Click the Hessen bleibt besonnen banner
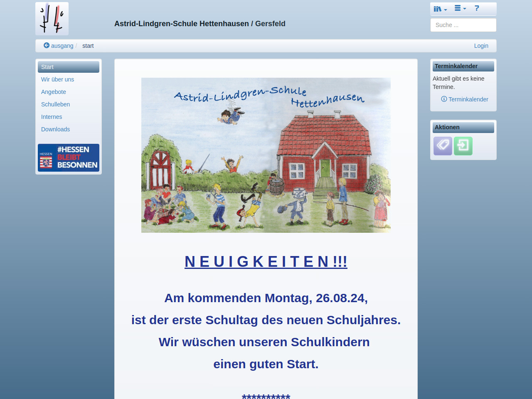 [69, 158]
